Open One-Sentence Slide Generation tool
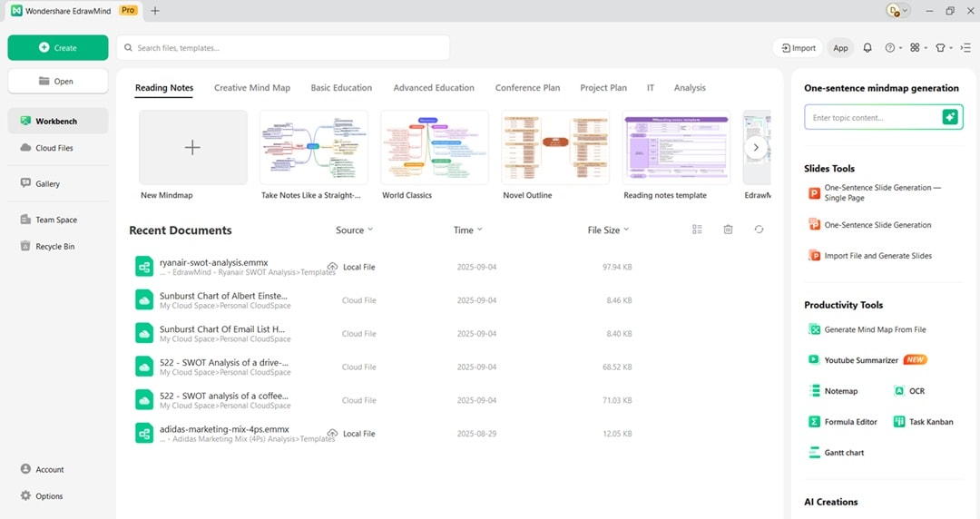 [x=870, y=224]
